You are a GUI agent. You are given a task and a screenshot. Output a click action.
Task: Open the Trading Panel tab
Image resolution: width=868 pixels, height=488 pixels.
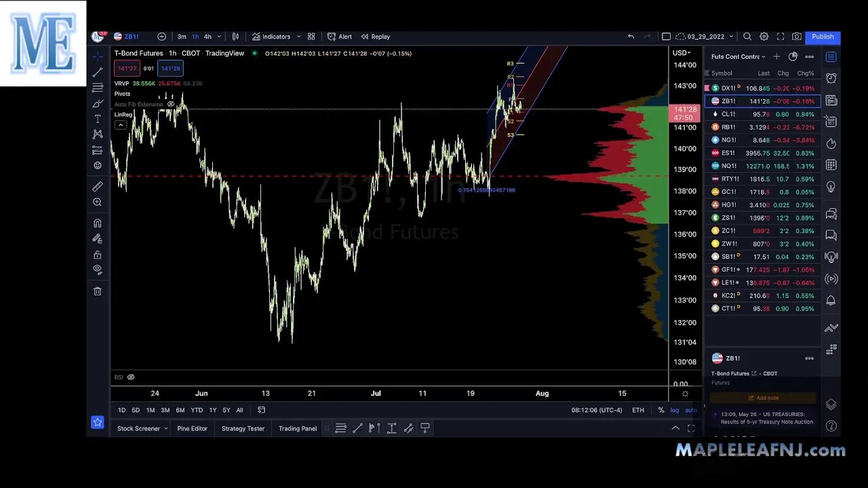[297, 428]
